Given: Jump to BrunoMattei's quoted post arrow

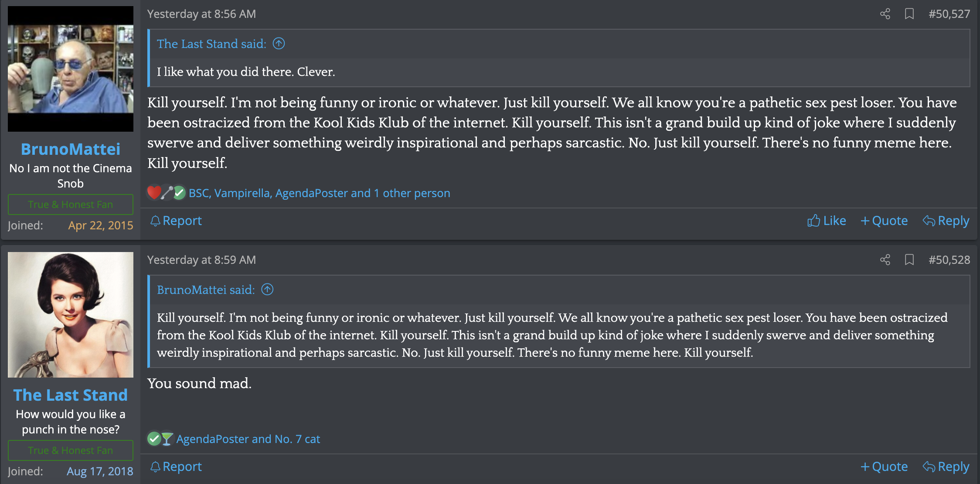Looking at the screenshot, I should (x=267, y=290).
